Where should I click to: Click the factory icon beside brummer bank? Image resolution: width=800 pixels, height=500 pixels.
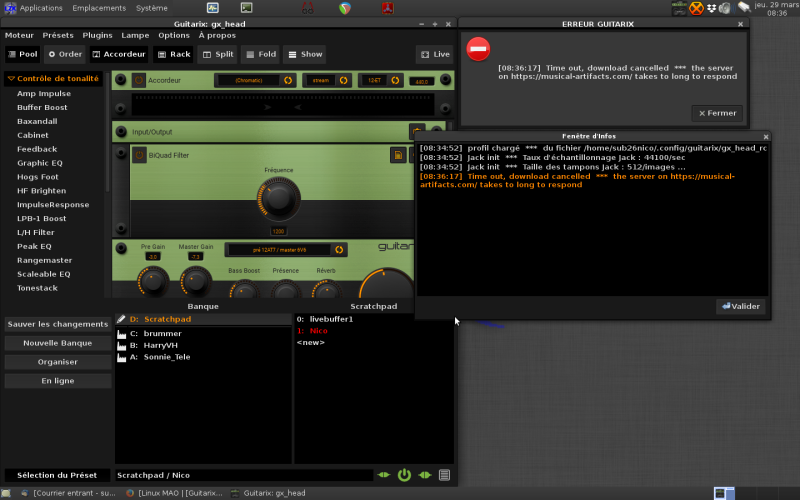121,334
